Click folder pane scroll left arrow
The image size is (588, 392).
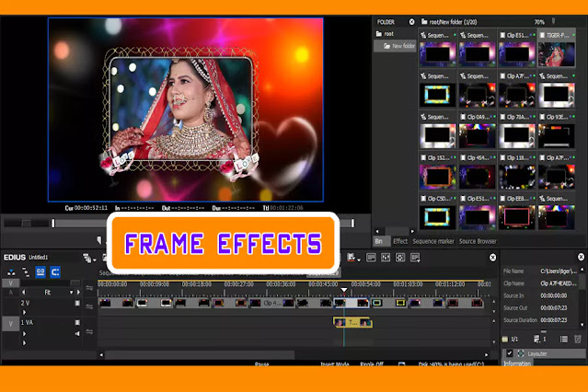coord(377,232)
